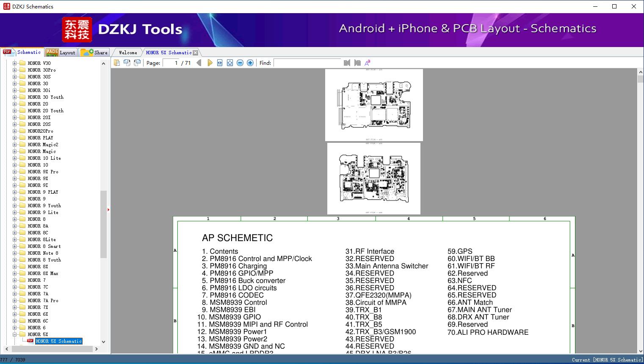
Task: Open the Share panel tab
Action: tap(94, 53)
